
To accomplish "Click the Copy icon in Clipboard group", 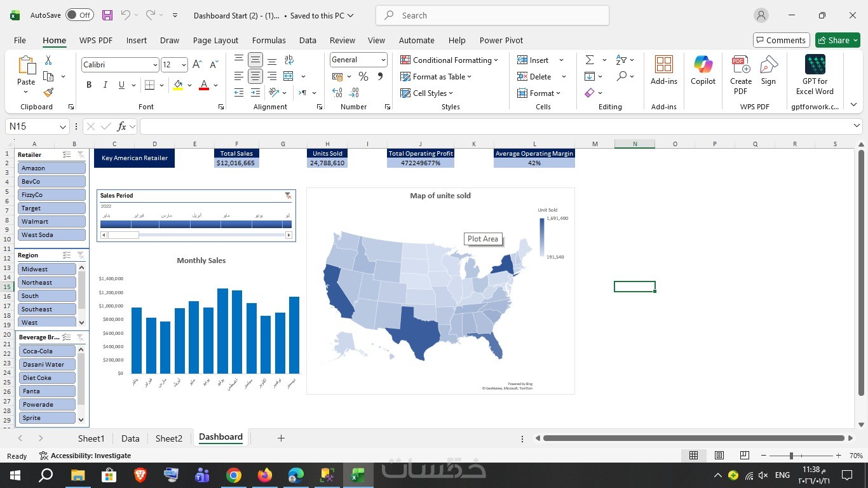I will tap(48, 76).
